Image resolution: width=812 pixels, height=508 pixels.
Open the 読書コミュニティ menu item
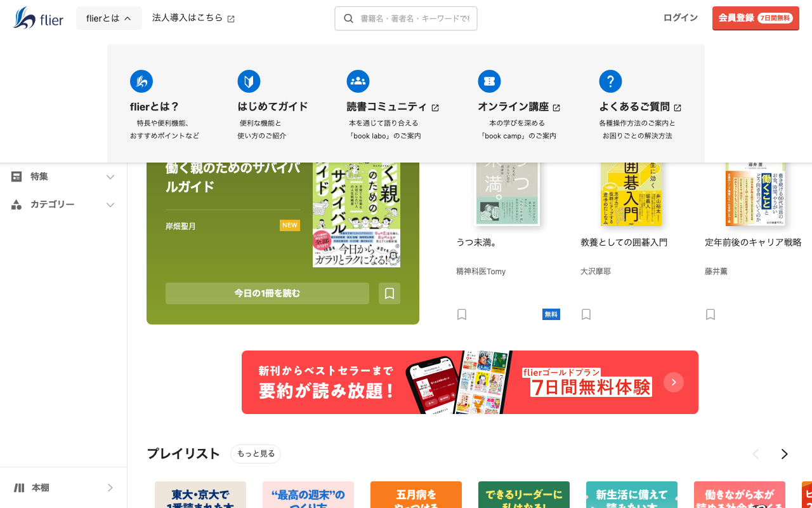coord(393,105)
